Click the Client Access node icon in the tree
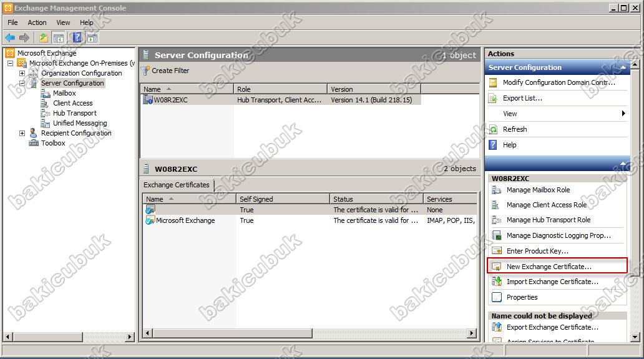Image resolution: width=644 pixels, height=359 pixels. pos(45,103)
